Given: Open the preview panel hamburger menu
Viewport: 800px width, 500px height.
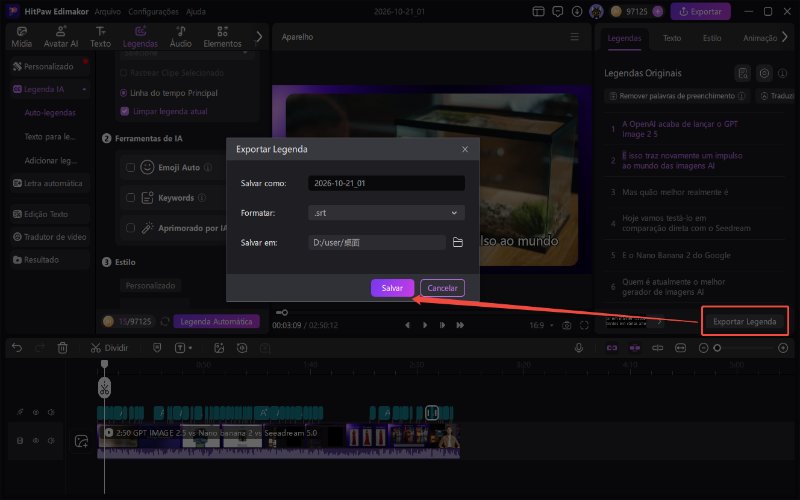Looking at the screenshot, I should (574, 37).
